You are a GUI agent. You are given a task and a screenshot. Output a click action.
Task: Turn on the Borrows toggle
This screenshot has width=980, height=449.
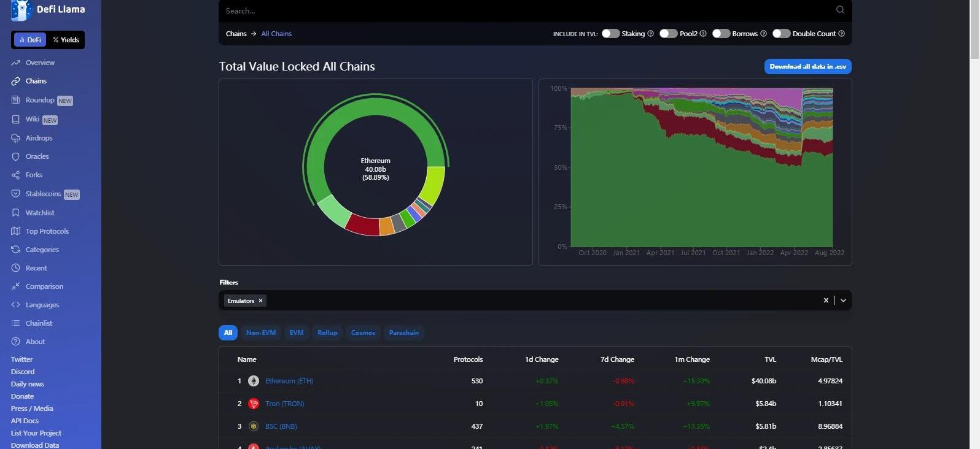[x=721, y=34]
